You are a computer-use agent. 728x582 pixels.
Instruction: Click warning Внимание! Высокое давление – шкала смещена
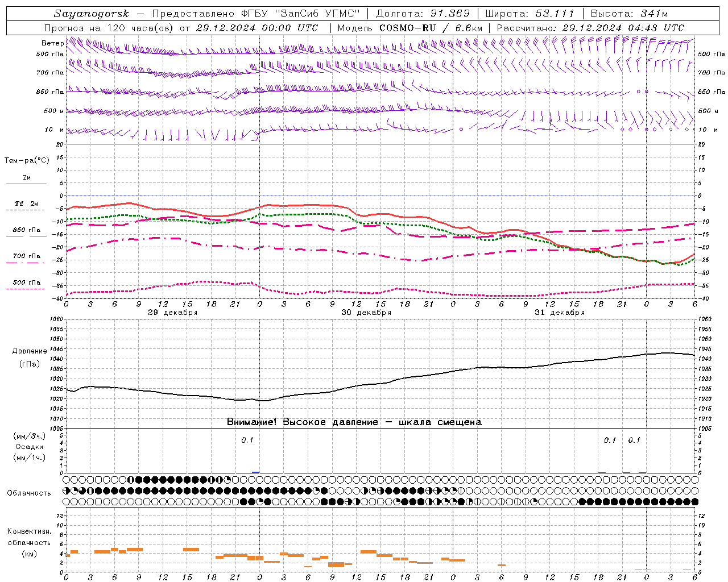354,422
